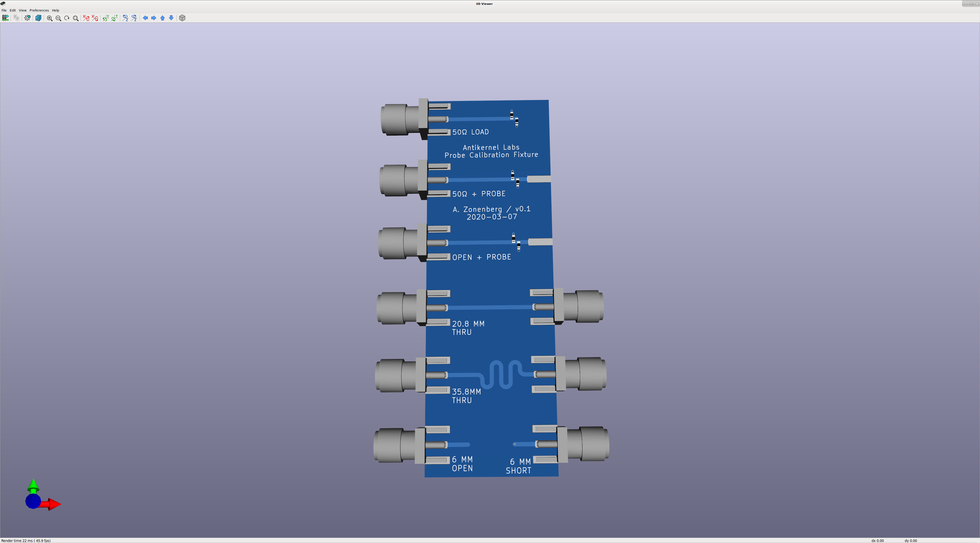This screenshot has height=543, width=980.
Task: Click the '35.8MM THRU' label
Action: click(467, 396)
